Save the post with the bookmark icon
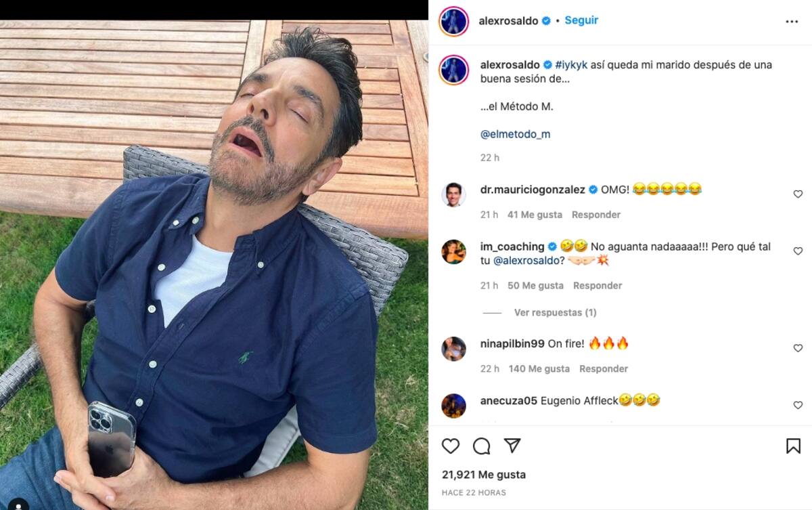The width and height of the screenshot is (812, 510). coord(793,446)
